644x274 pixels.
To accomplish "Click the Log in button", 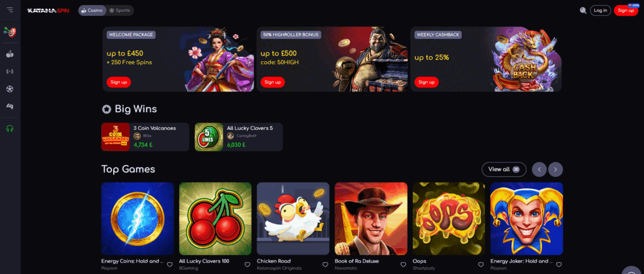I will 601,10.
